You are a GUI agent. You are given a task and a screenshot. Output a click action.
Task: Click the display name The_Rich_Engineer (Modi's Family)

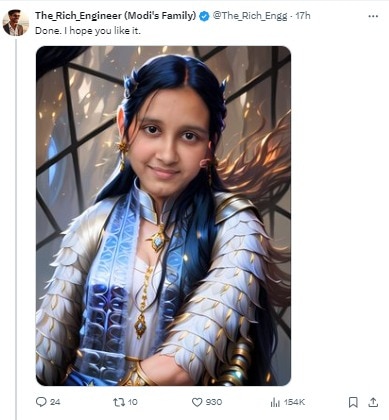pyautogui.click(x=115, y=16)
